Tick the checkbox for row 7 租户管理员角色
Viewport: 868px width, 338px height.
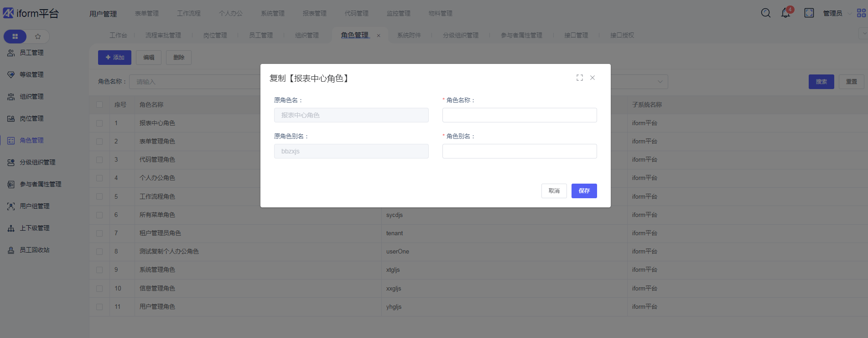[99, 233]
